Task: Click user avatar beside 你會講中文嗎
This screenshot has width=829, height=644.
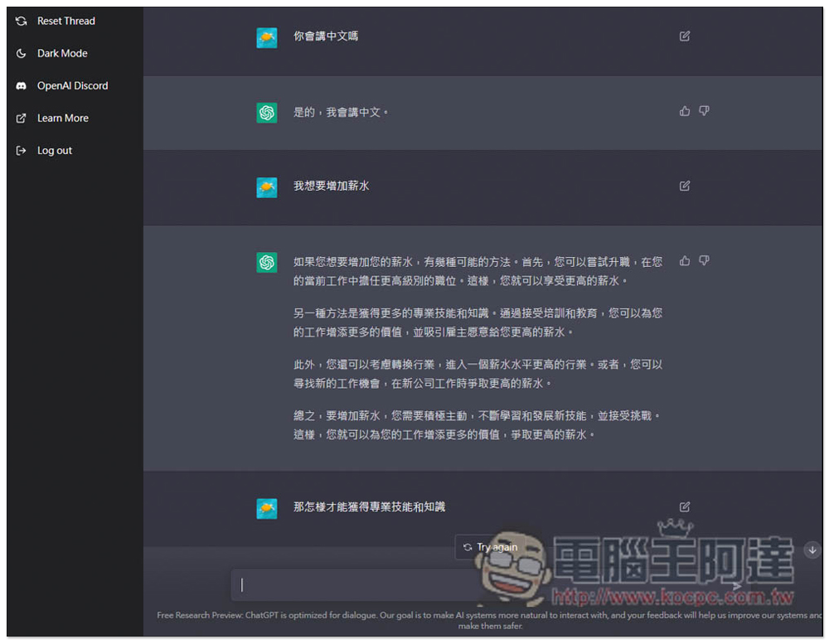Action: tap(266, 37)
